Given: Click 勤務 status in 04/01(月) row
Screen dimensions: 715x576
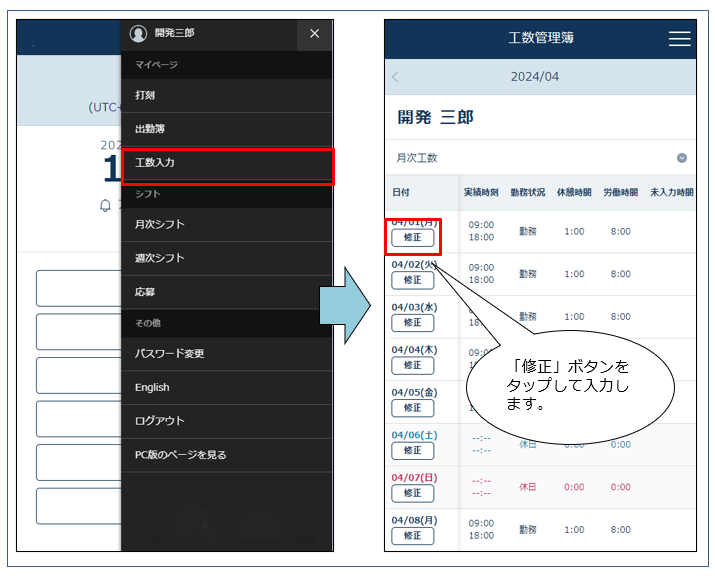Looking at the screenshot, I should click(528, 231).
